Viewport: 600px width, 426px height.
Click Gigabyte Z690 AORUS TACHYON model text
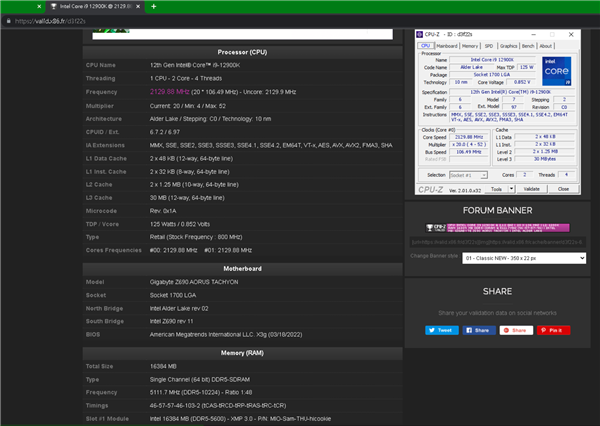pos(194,282)
